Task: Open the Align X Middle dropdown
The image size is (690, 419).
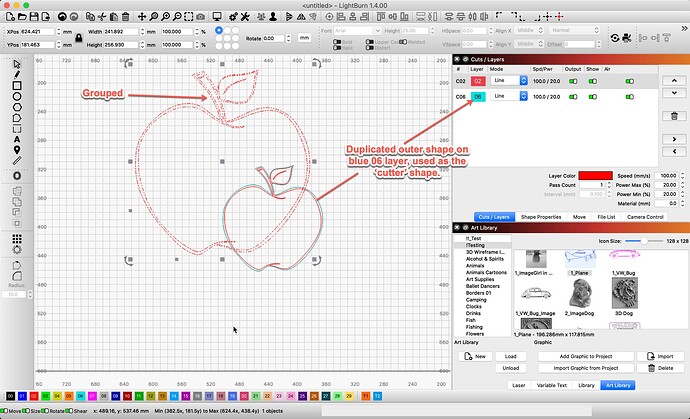Action: point(529,30)
